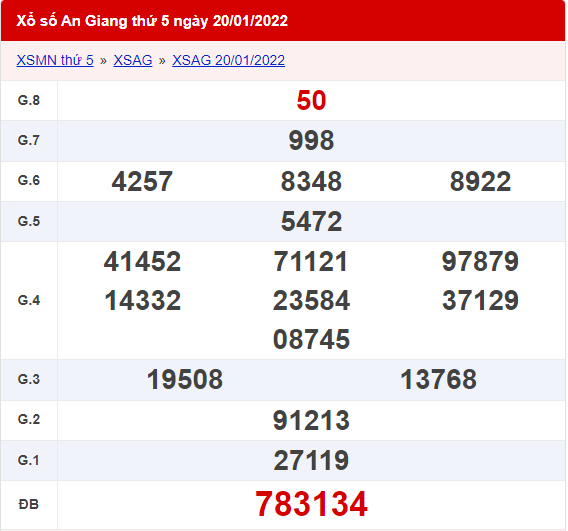Click the G.1 number 27119
Viewport: 568px width, 531px height.
pyautogui.click(x=311, y=460)
